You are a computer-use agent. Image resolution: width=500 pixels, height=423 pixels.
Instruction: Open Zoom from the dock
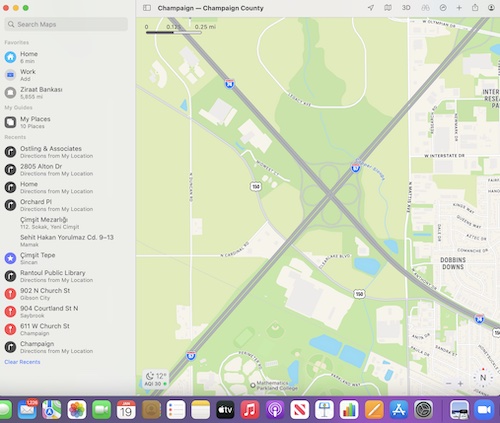pos(484,410)
